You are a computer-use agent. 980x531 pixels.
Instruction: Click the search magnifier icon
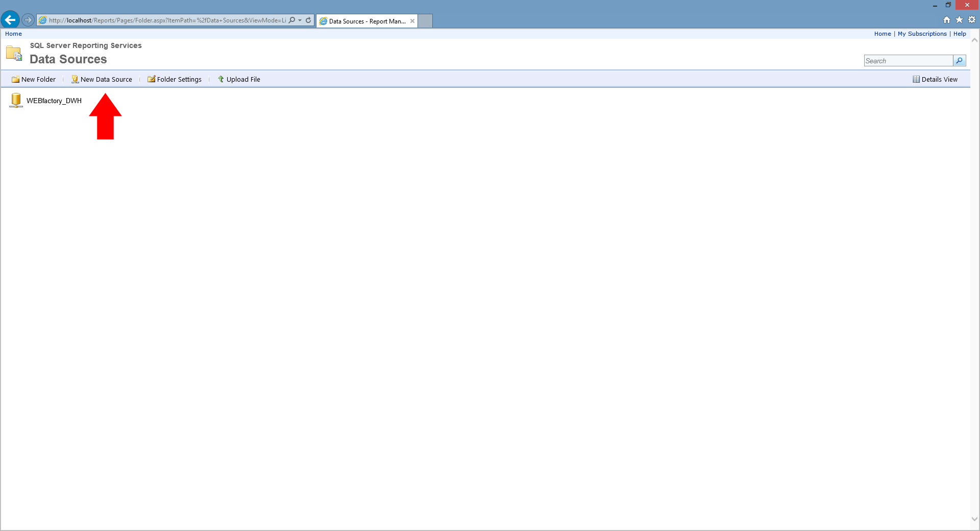(x=960, y=60)
